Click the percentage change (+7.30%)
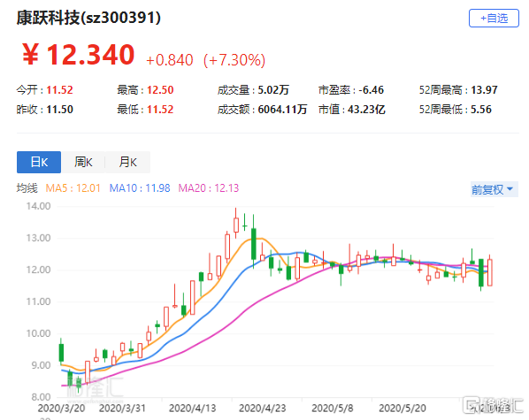Image resolution: width=529 pixels, height=420 pixels. coord(234,60)
